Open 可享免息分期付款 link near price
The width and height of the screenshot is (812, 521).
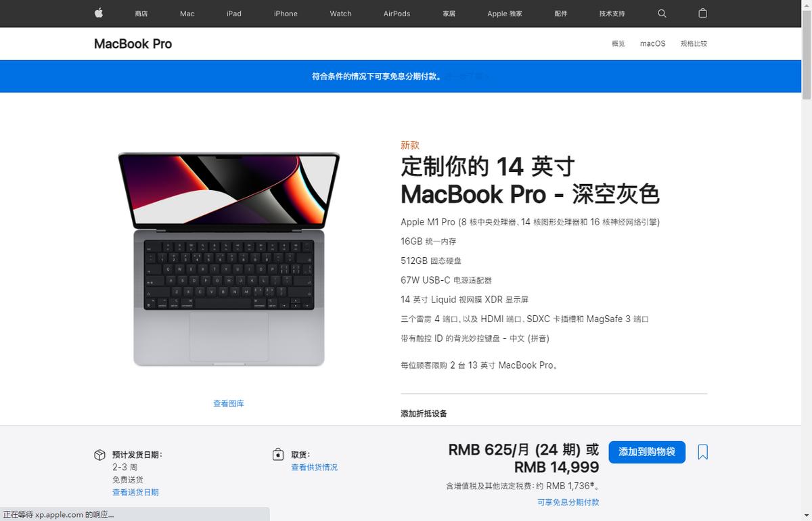pos(568,502)
